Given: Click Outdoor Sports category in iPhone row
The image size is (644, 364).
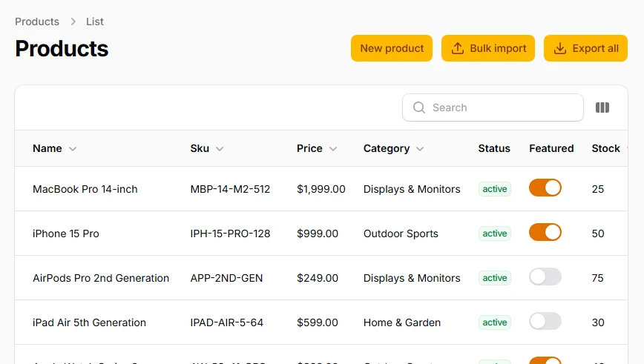Looking at the screenshot, I should [401, 234].
